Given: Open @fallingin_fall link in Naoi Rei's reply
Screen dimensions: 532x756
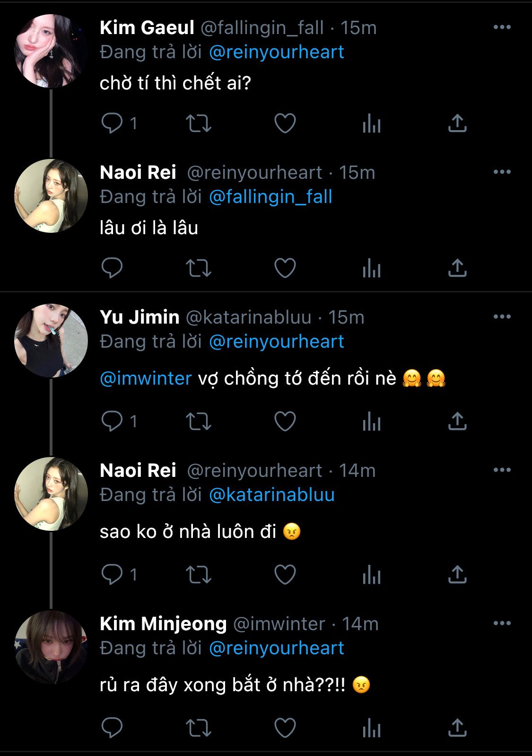Looking at the screenshot, I should [270, 197].
